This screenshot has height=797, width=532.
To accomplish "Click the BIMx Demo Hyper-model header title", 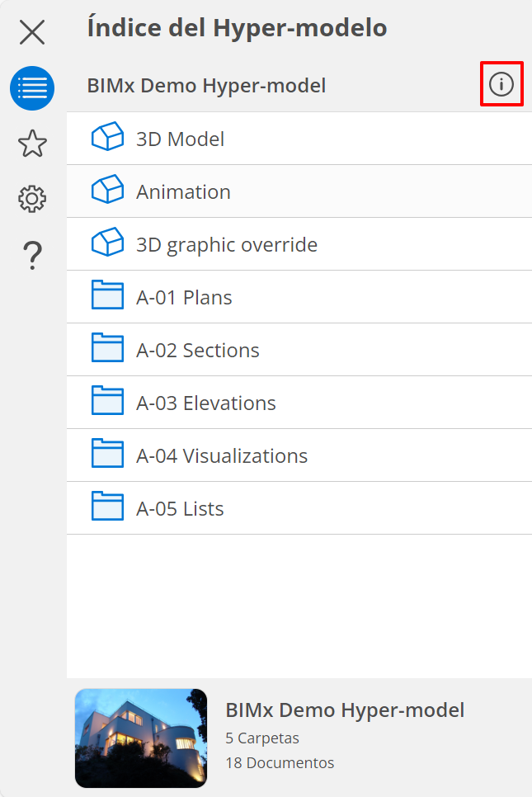I will (x=206, y=85).
